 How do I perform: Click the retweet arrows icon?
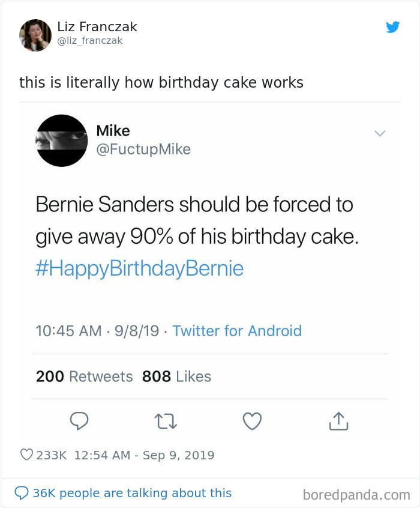pyautogui.click(x=166, y=421)
